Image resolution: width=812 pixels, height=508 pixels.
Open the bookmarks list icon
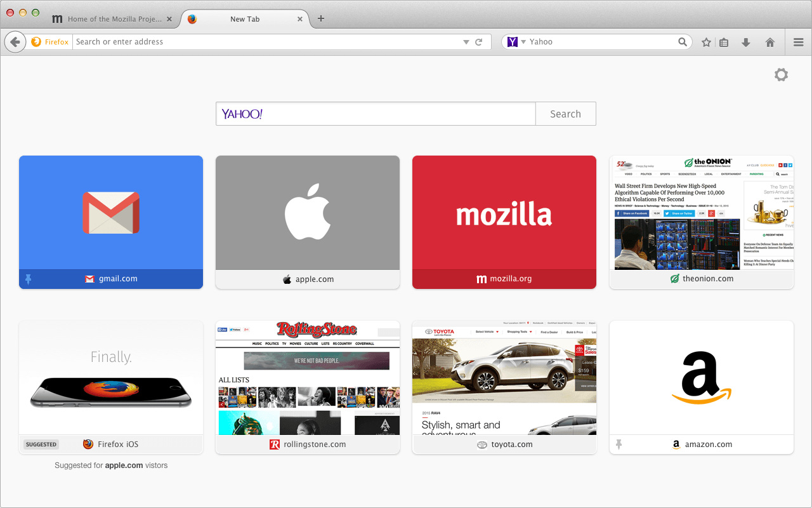[724, 43]
